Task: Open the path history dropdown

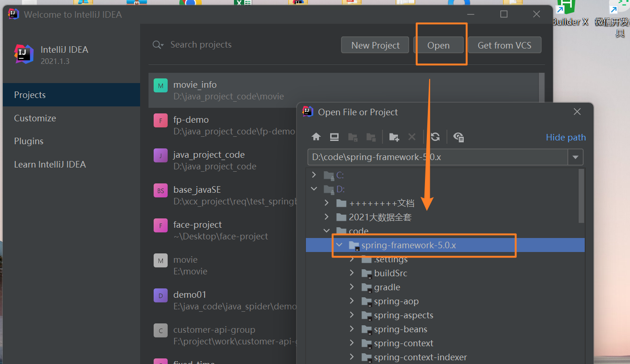Action: click(575, 157)
